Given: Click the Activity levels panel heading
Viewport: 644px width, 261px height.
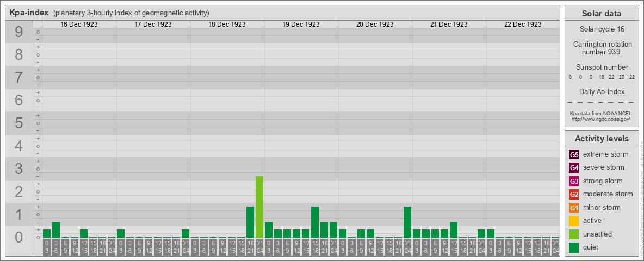Looking at the screenshot, I should [x=602, y=139].
